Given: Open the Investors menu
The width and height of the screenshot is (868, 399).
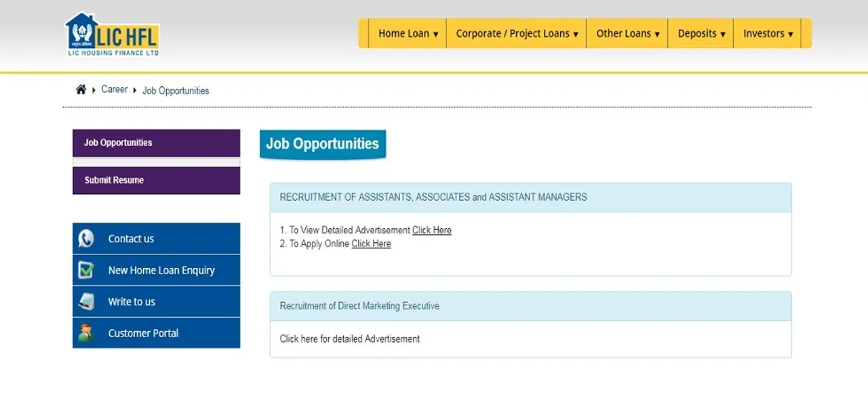Looking at the screenshot, I should (768, 33).
